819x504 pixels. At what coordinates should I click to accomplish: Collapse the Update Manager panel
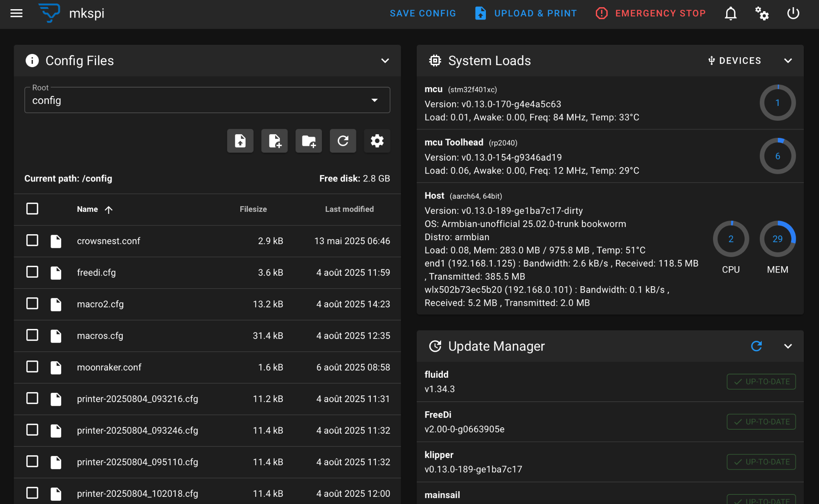(788, 346)
